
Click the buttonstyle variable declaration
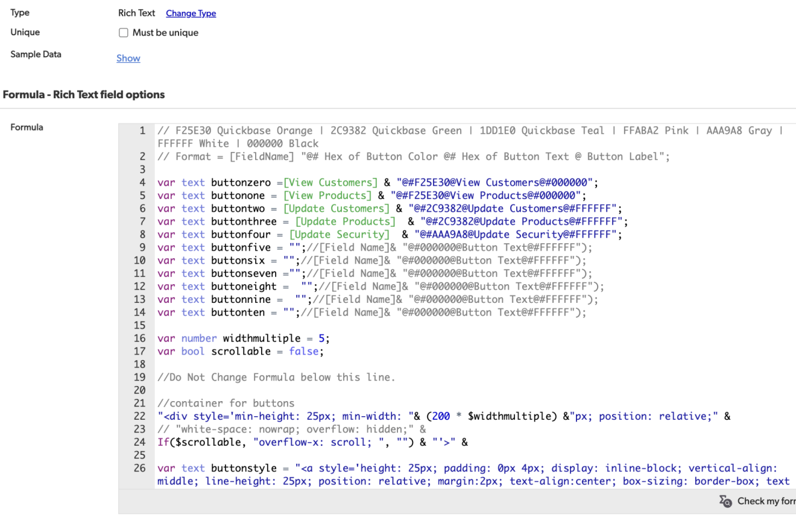tap(241, 468)
